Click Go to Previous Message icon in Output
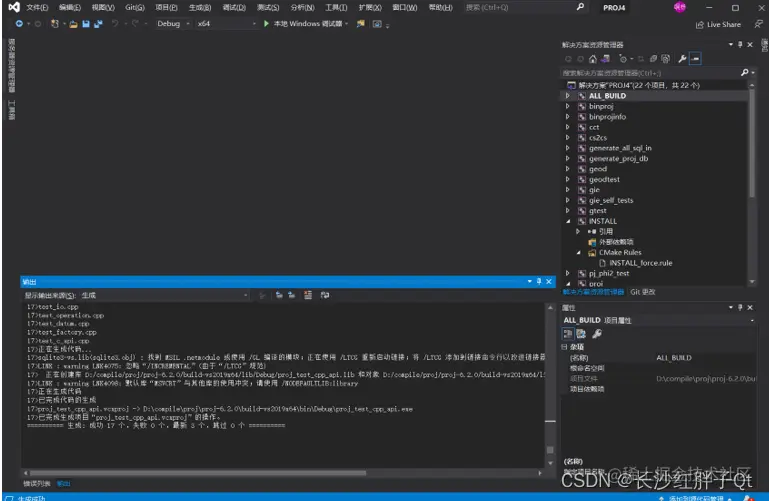This screenshot has height=501, width=769. 279,295
